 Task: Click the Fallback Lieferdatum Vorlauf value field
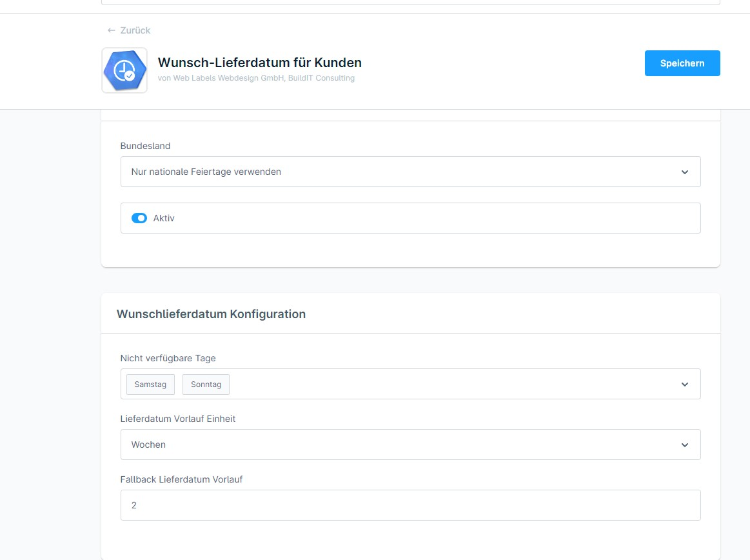[x=410, y=505]
